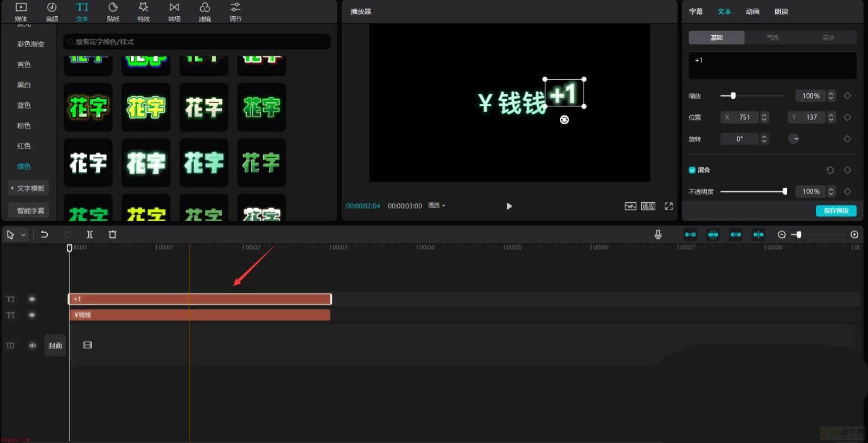Viewport: 868px width, 443px height.
Task: Hide the ¥钱钱 text track with eye icon
Action: pyautogui.click(x=32, y=315)
